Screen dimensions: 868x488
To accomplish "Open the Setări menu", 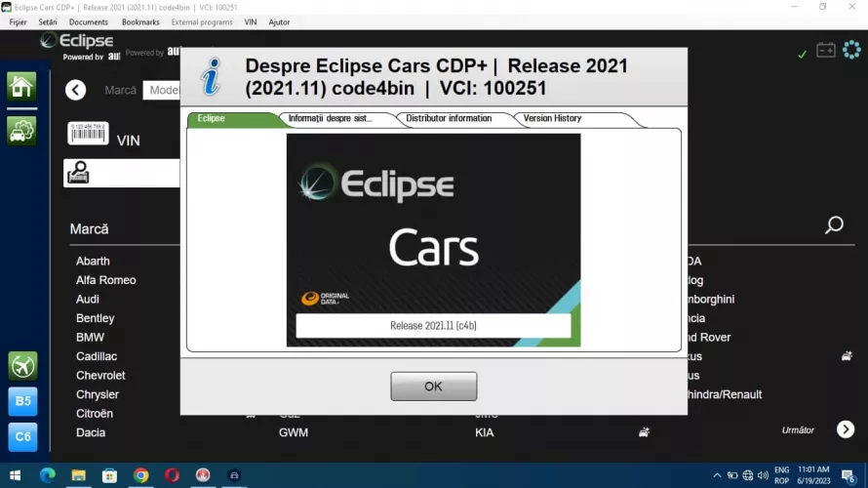I will coord(48,22).
